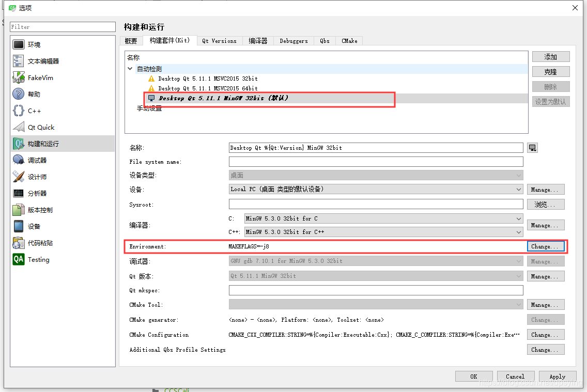Click the warning icon of MSVC2015 32bit kit
Image resolution: width=587 pixels, height=392 pixels.
(x=151, y=79)
